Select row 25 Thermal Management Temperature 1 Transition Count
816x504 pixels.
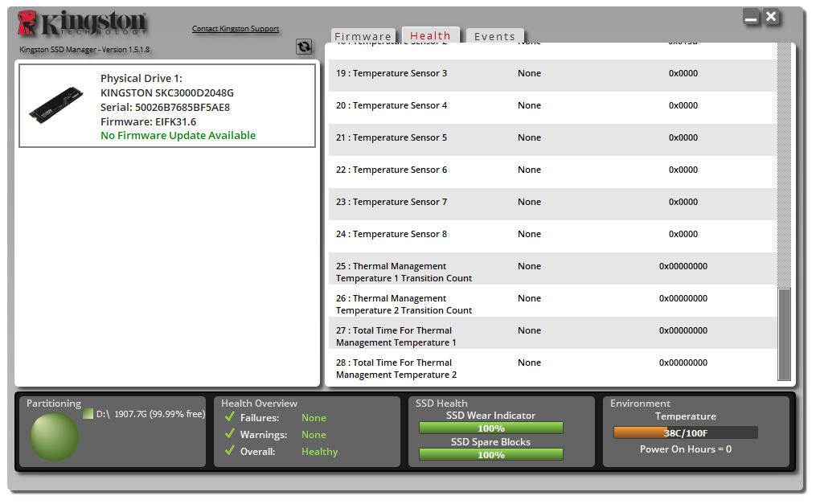tap(552, 269)
